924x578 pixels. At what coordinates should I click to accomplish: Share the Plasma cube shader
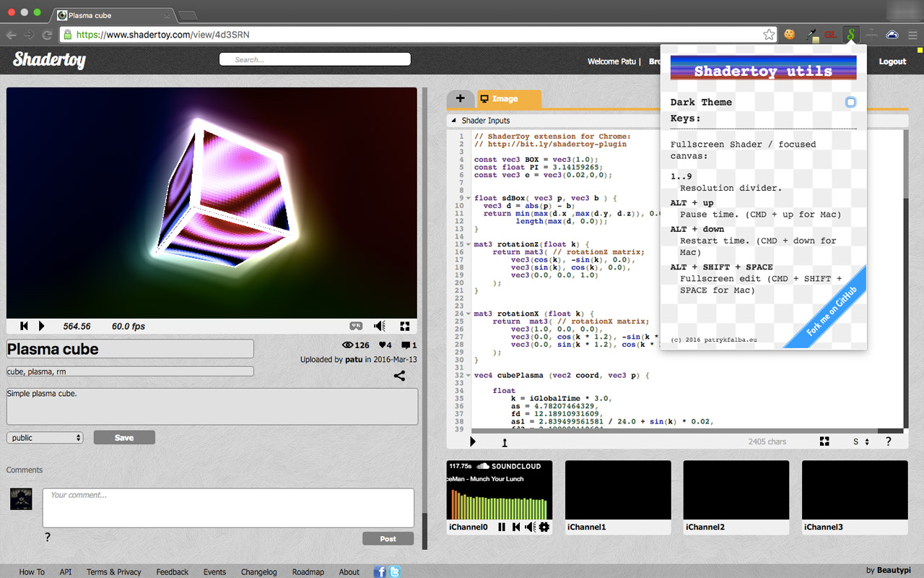(x=400, y=375)
